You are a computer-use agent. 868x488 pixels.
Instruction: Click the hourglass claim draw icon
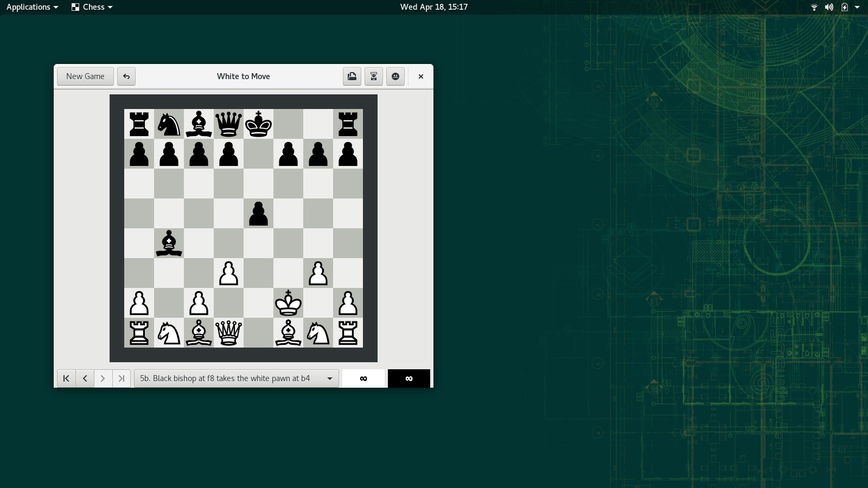click(374, 76)
